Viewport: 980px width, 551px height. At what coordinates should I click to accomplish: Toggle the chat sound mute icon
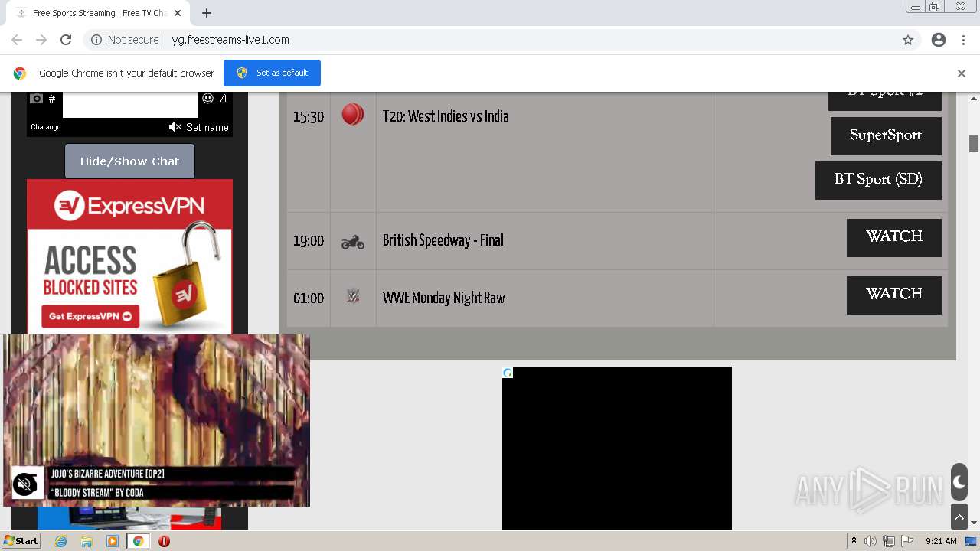click(x=175, y=127)
